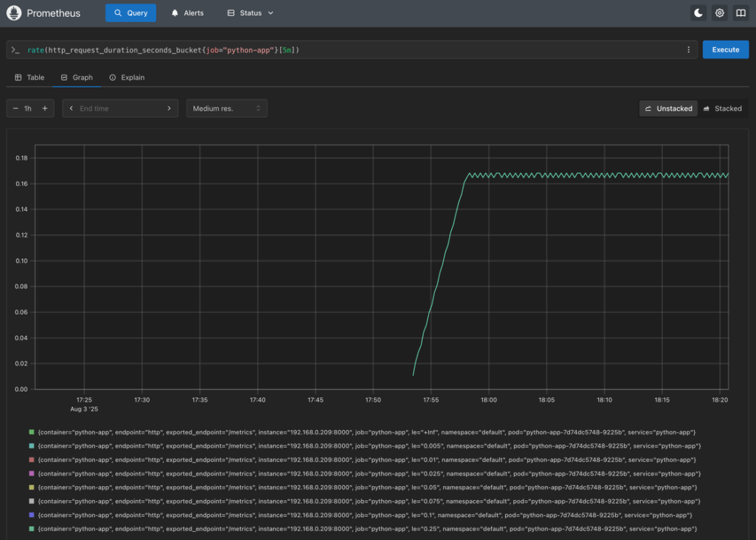
Task: Open the Medium res. resolution dropdown
Action: point(227,109)
